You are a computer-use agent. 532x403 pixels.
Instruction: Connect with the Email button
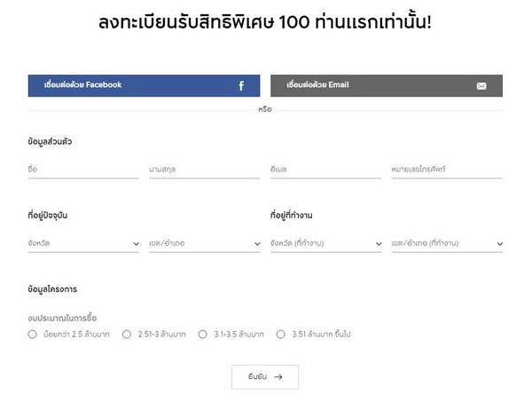(x=386, y=85)
